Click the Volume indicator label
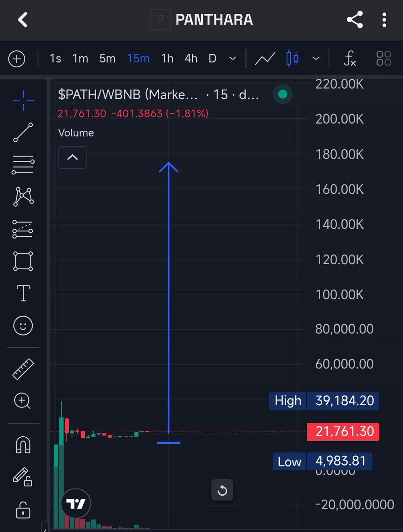 (x=76, y=133)
